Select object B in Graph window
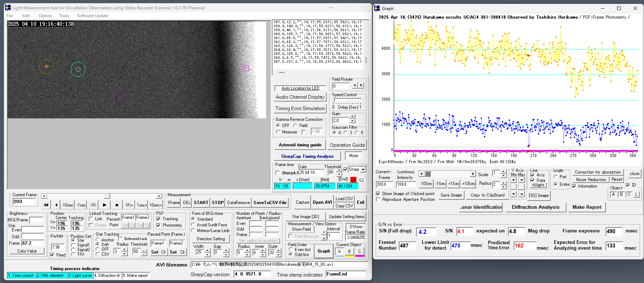The image size is (644, 283). coord(621,194)
